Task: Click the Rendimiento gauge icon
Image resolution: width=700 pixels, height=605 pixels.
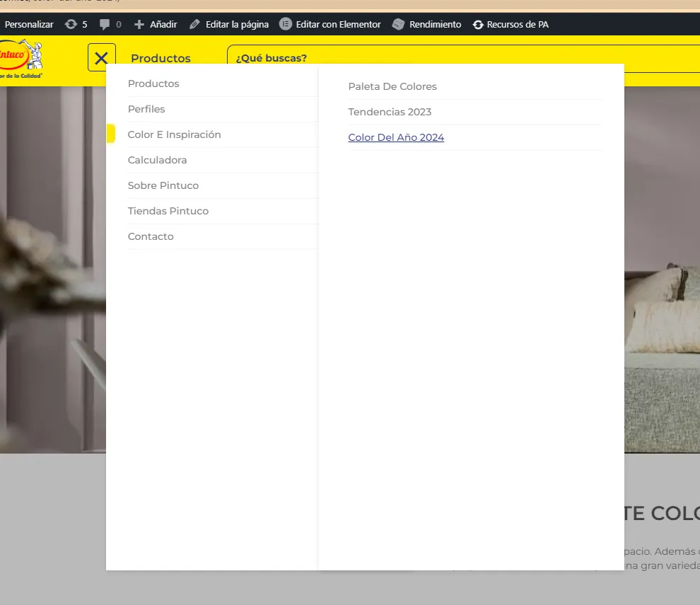Action: (398, 25)
